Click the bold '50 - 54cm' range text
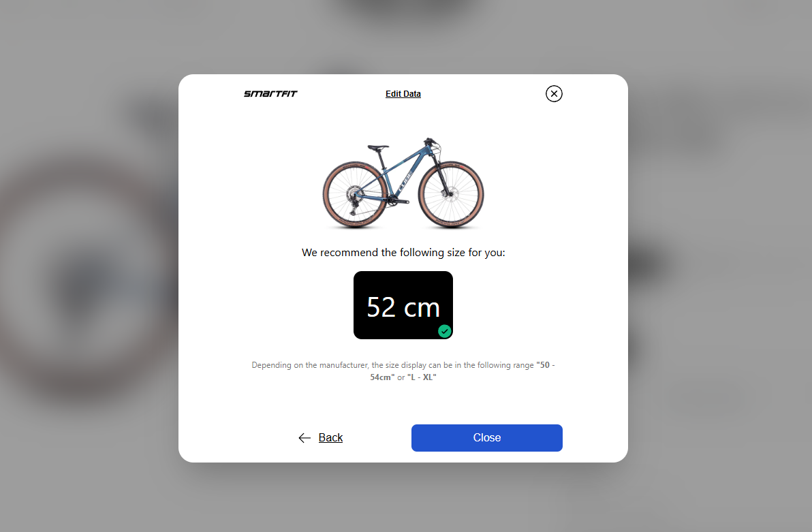Screen dimensions: 812x532 (463, 371)
